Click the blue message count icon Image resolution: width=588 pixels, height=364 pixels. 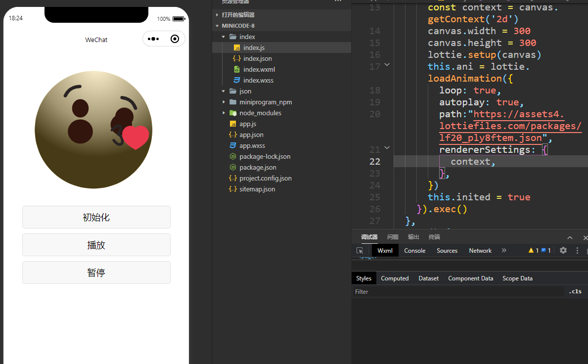[543, 250]
